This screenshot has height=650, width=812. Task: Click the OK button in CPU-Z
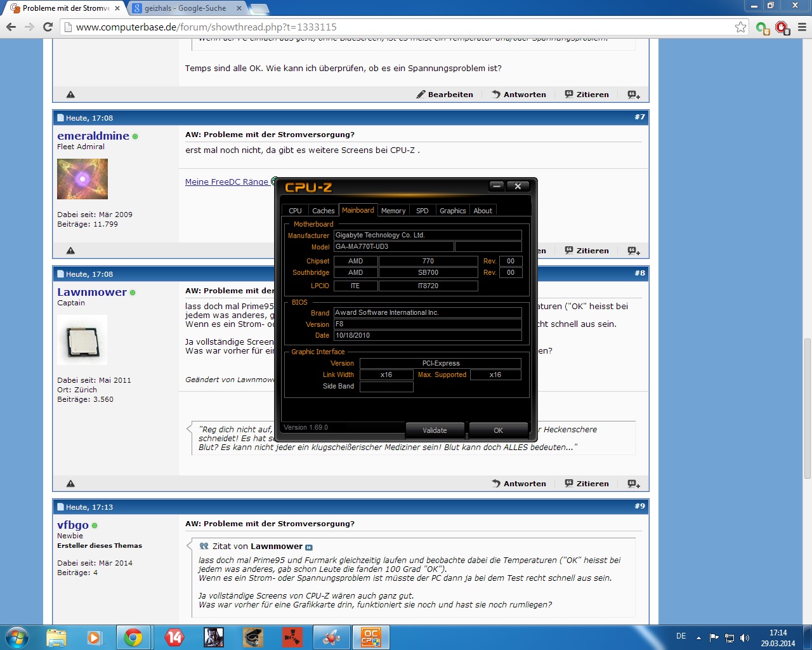498,430
